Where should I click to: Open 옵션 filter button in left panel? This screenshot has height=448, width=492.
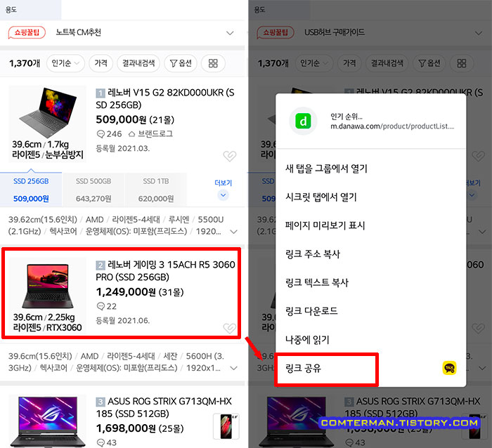coord(181,63)
